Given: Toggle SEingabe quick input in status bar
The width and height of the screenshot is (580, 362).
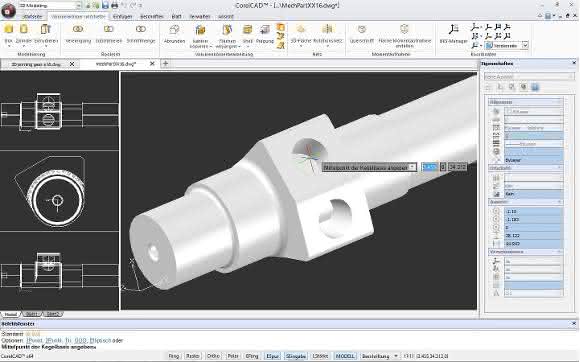Looking at the screenshot, I should click(x=296, y=356).
